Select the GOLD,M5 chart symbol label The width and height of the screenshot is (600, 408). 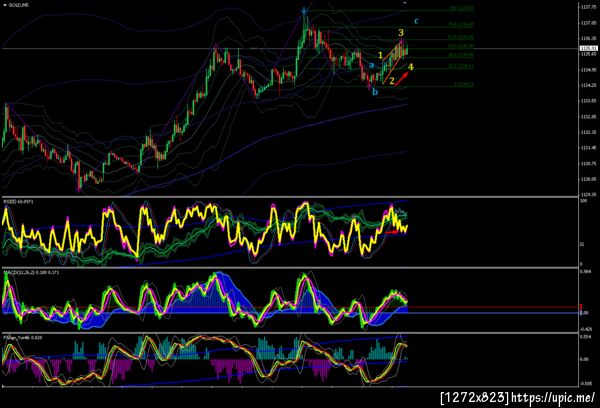(x=18, y=5)
